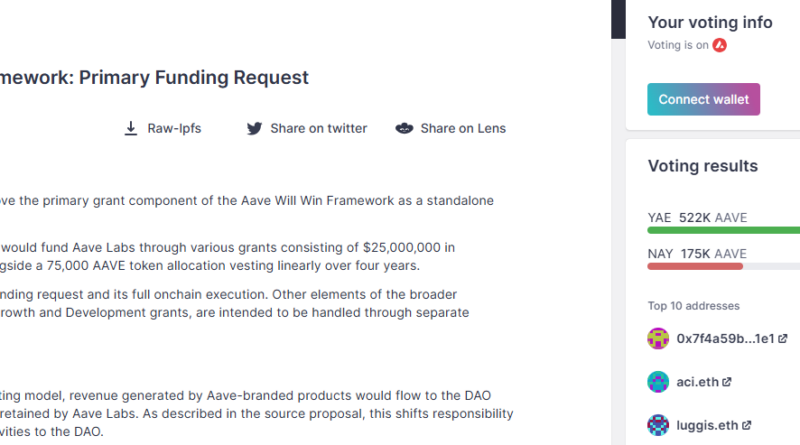Open the external link icon beside aci.eth
Image resolution: width=800 pixels, height=445 pixels.
727,382
